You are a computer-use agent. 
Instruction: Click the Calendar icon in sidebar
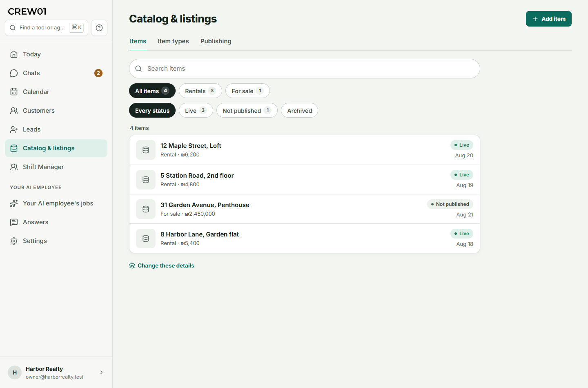pos(14,92)
